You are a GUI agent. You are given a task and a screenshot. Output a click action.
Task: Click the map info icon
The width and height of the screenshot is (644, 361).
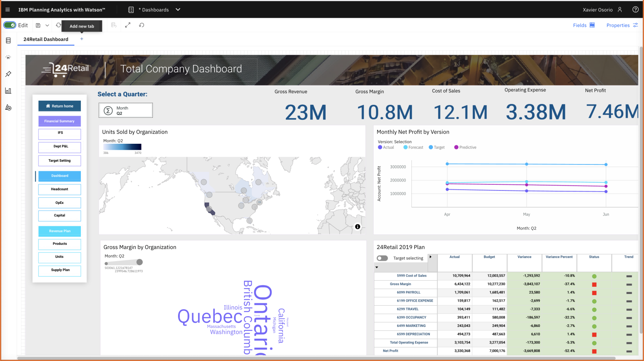(x=357, y=227)
